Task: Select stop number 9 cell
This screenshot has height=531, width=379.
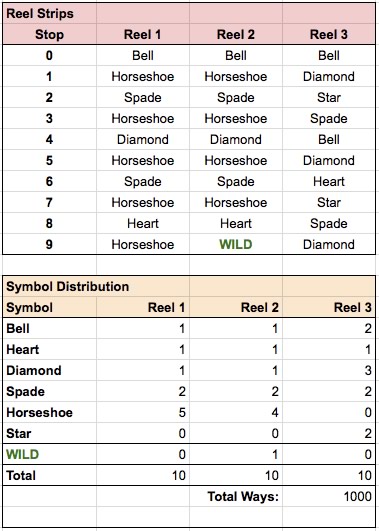Action: coord(49,244)
